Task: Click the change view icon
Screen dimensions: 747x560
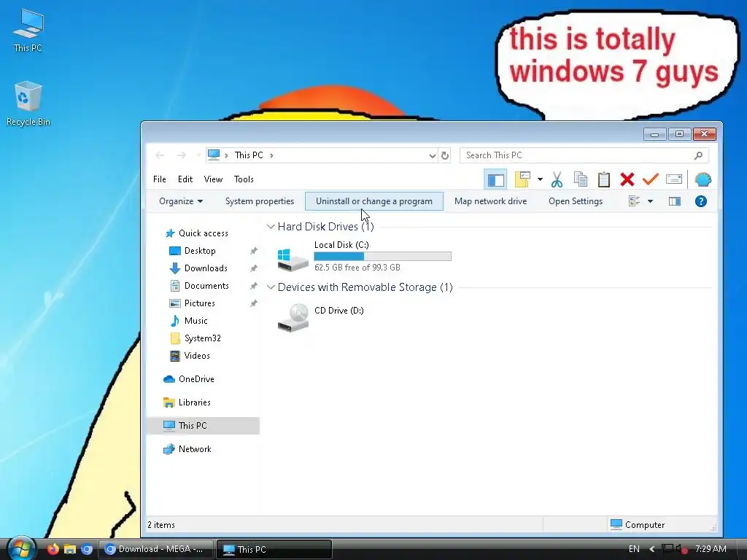Action: tap(634, 201)
